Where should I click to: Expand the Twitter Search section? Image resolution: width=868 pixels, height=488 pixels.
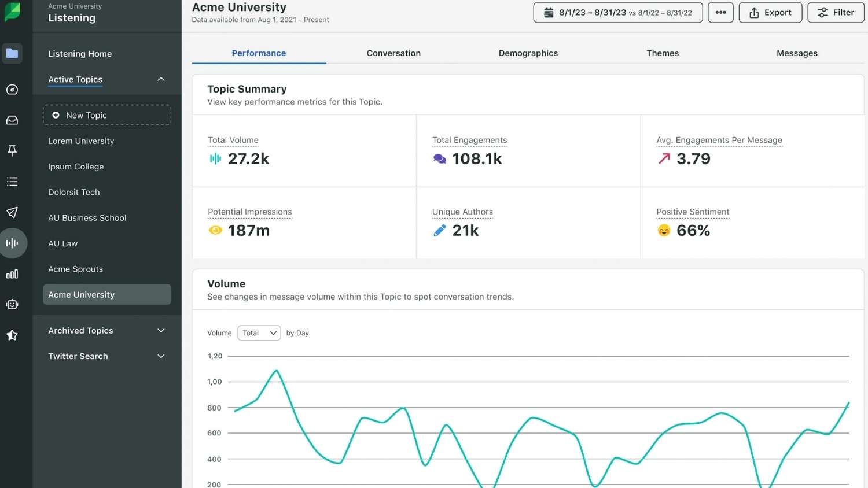click(x=160, y=356)
